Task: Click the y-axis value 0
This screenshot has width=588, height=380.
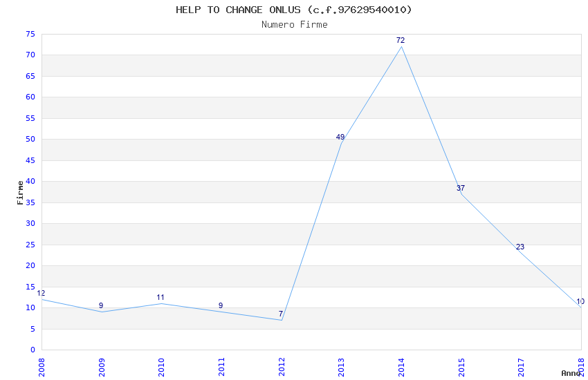Action: 33,350
